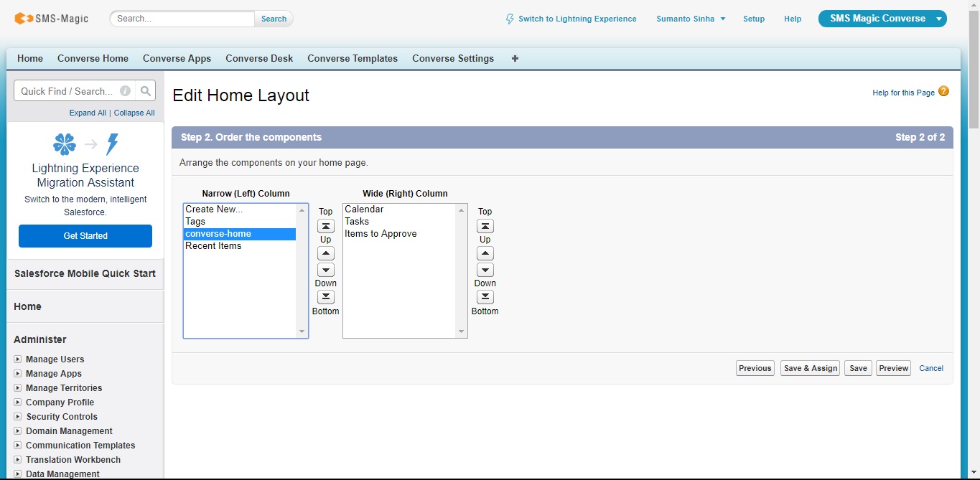Click the lightning bolt icon beside Switch to Lightning Experience

[x=510, y=19]
